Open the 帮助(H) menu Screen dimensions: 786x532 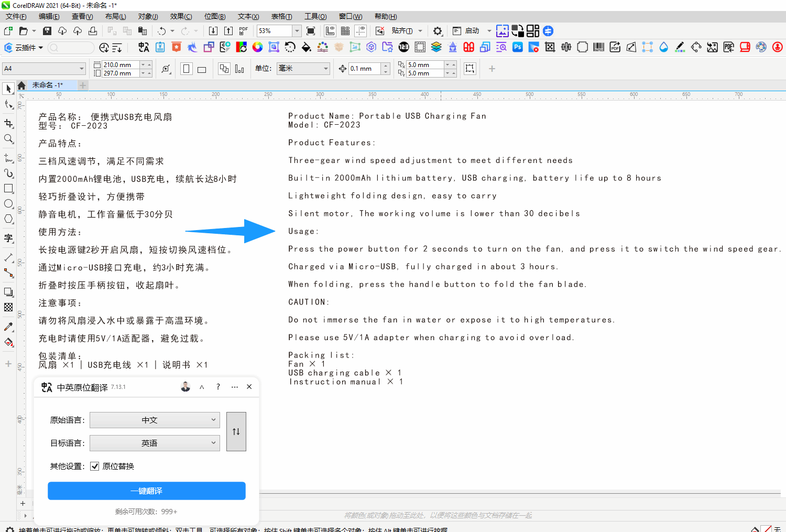[x=386, y=17]
